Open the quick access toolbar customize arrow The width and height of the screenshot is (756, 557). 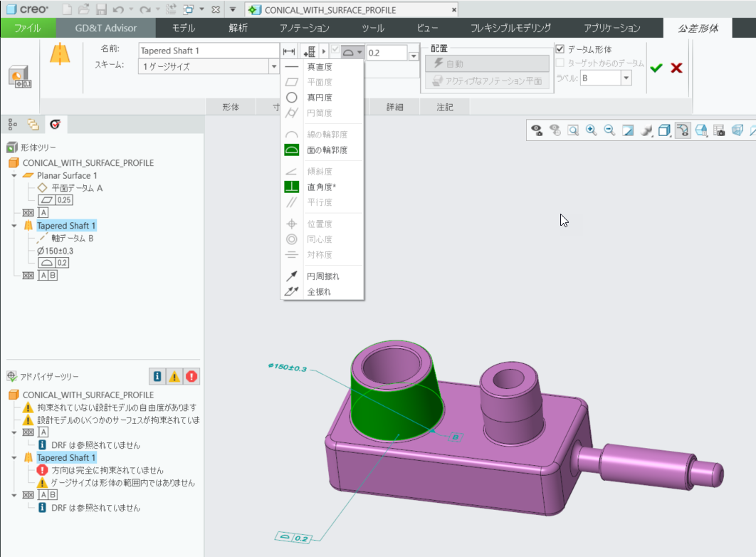[233, 10]
